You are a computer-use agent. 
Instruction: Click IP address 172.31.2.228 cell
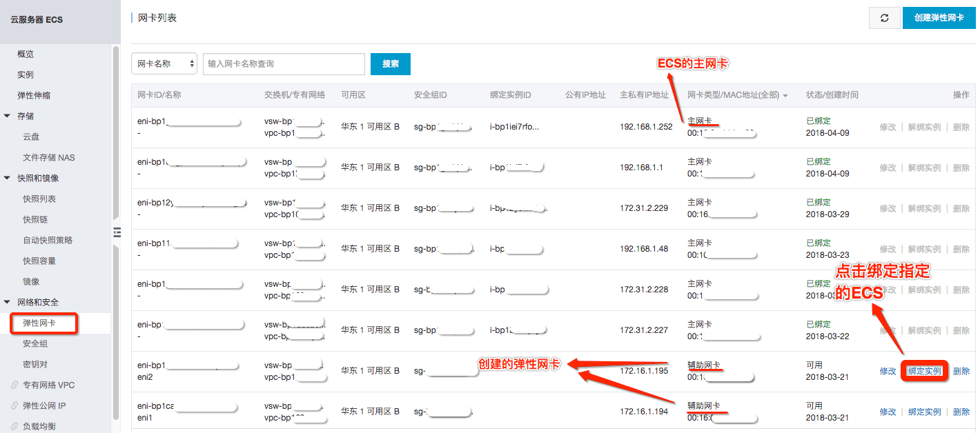coord(644,290)
